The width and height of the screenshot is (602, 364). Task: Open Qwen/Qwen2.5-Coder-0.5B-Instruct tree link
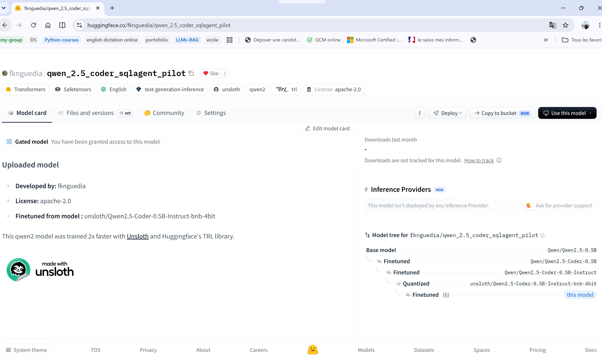pos(551,272)
